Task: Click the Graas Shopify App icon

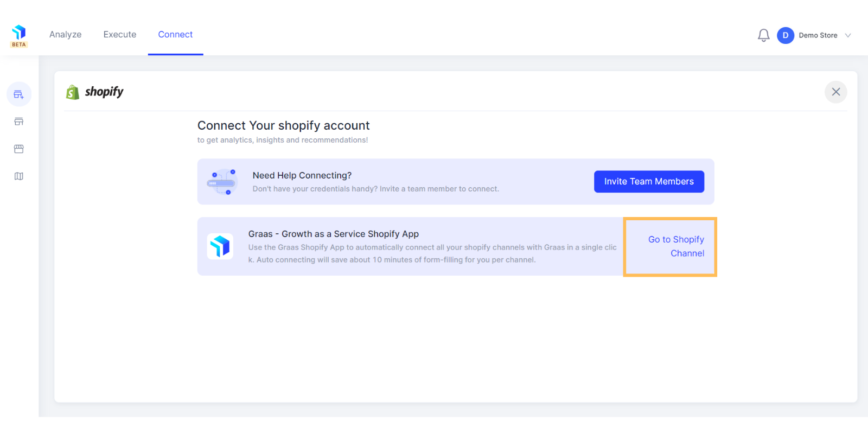Action: 220,246
